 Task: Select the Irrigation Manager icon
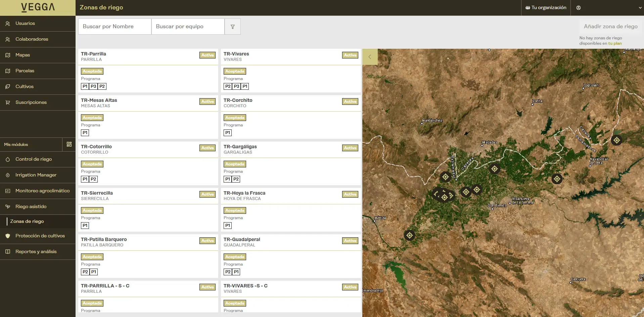pos(8,175)
